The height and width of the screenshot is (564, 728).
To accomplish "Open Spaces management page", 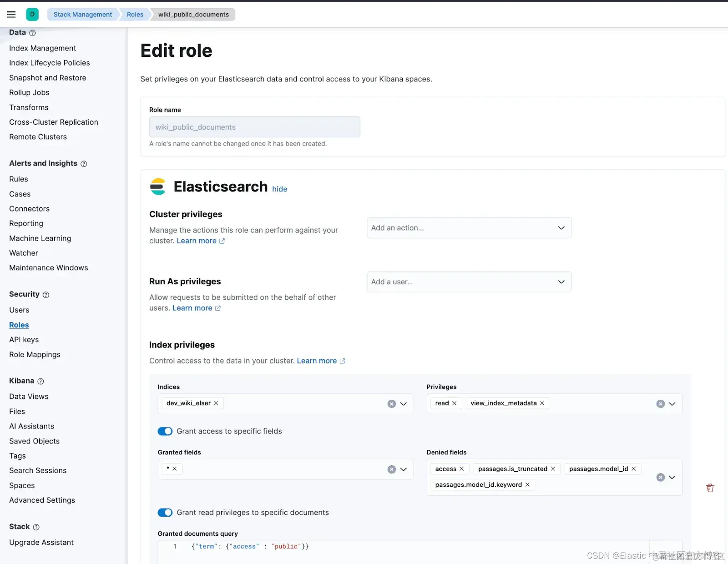I will 22,486.
